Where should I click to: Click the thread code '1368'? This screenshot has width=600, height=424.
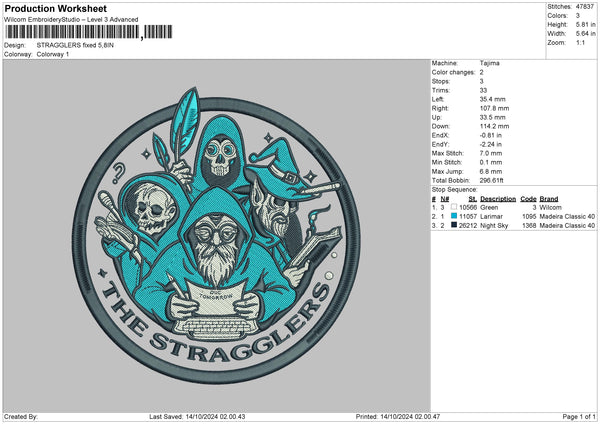coord(529,226)
